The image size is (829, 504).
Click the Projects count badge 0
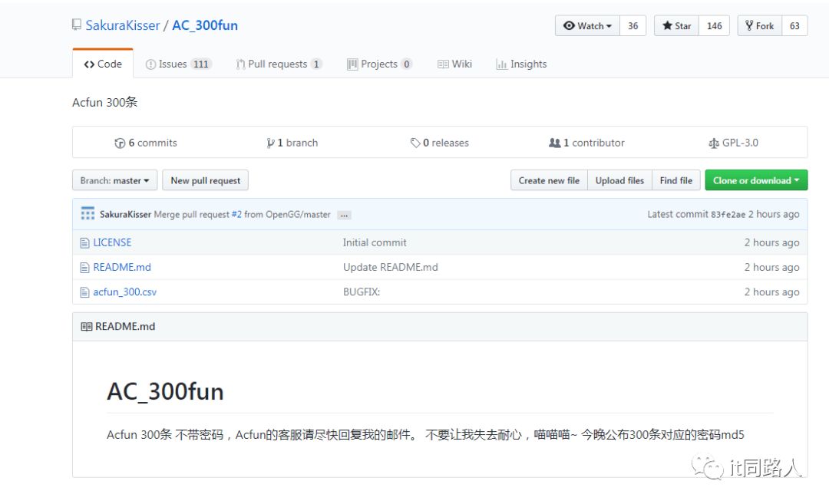coord(406,64)
